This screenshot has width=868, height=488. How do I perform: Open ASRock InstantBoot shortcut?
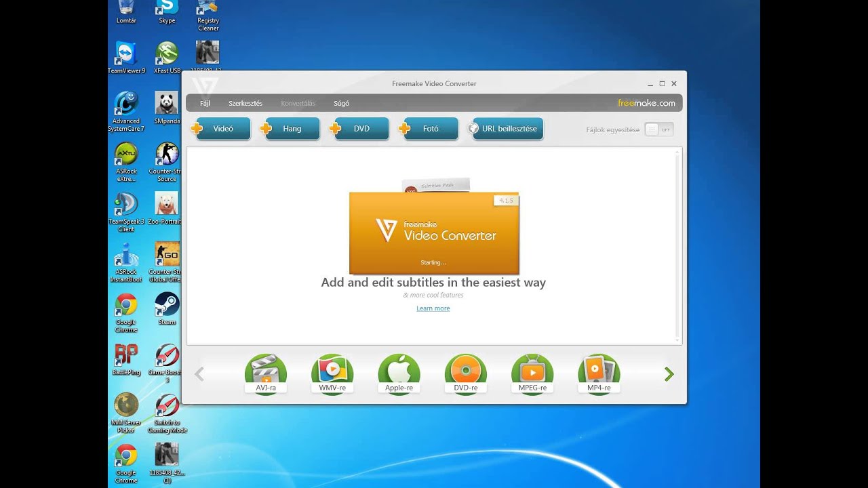coord(126,262)
